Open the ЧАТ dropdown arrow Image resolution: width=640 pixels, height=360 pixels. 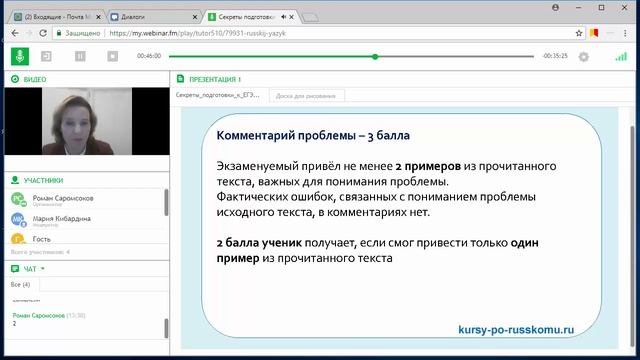pos(43,269)
